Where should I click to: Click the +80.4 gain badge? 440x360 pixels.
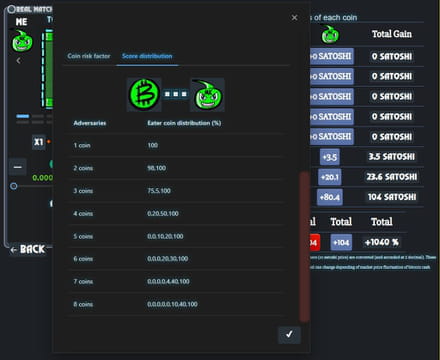[x=329, y=197]
